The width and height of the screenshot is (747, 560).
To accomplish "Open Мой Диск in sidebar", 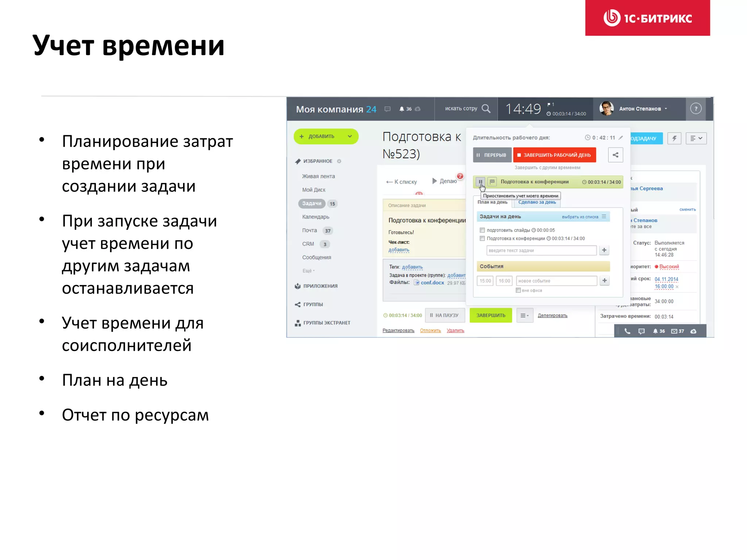I will tap(314, 190).
